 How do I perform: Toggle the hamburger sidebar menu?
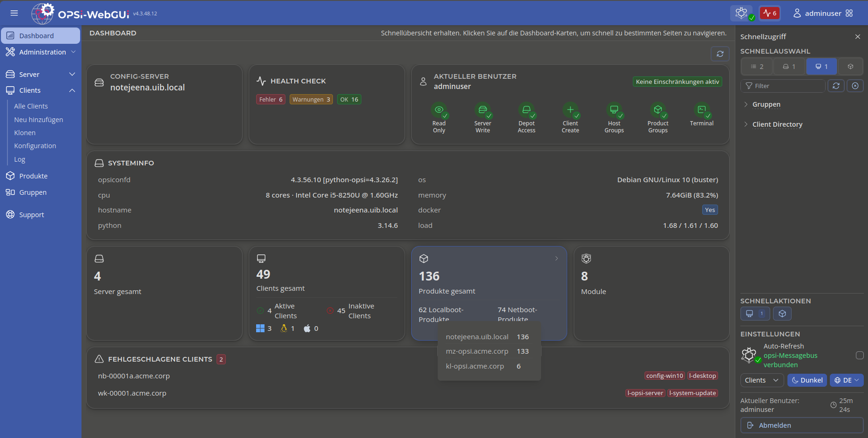click(14, 13)
